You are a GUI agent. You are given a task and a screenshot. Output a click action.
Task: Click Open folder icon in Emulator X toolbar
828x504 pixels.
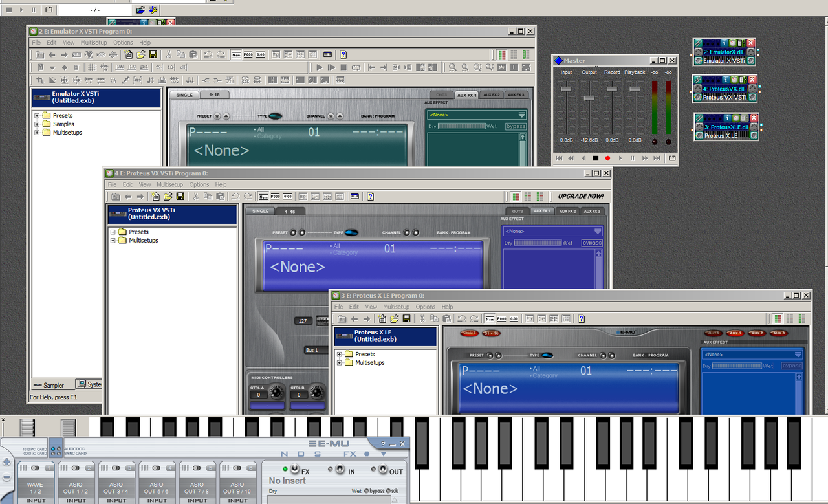tap(140, 54)
